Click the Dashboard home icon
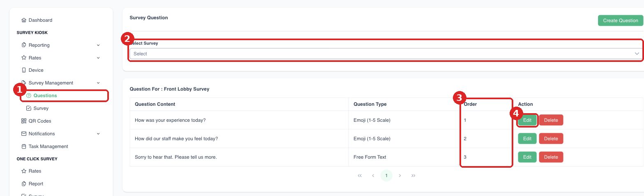This screenshot has height=196, width=644. click(24, 20)
